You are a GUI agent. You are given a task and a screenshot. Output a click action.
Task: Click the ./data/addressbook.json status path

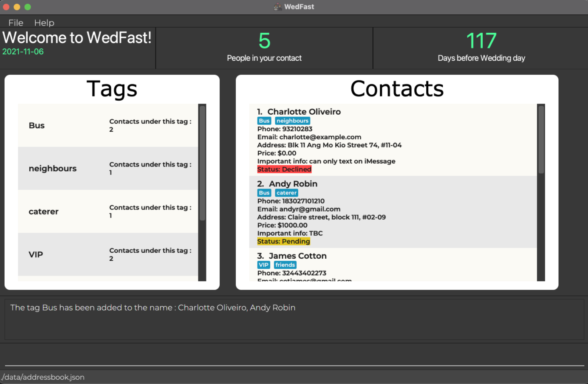point(42,377)
